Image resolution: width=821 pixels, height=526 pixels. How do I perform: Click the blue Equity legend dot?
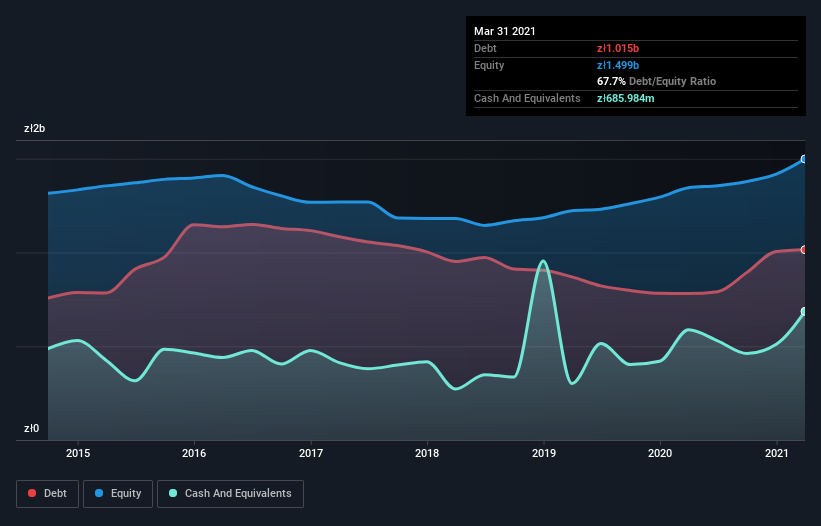[98, 493]
